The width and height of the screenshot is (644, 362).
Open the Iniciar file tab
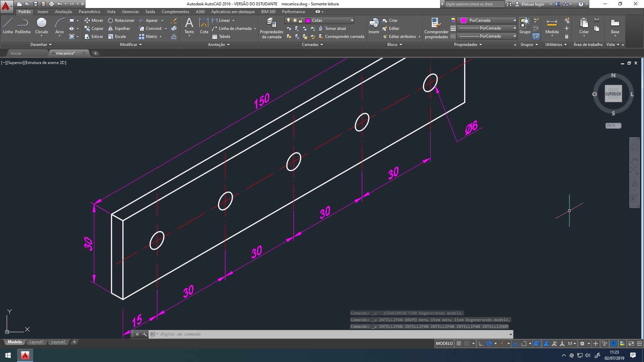point(16,53)
